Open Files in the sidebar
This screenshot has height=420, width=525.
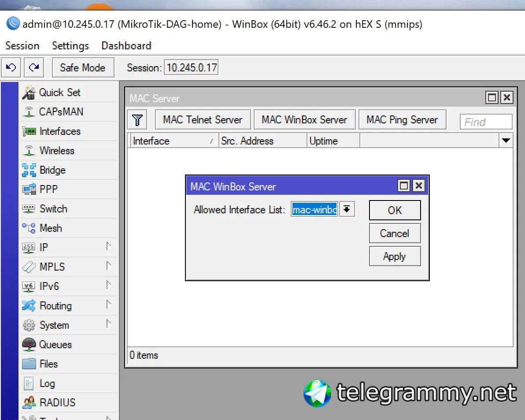(69, 364)
